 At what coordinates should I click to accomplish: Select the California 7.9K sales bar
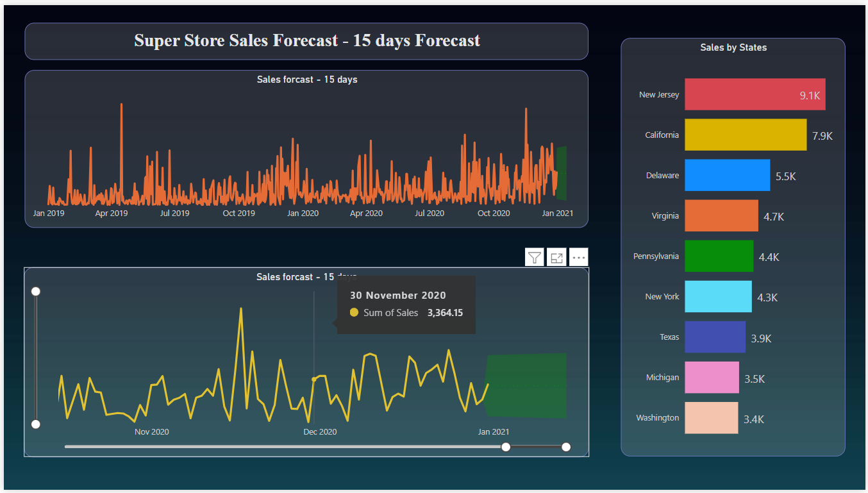click(746, 135)
